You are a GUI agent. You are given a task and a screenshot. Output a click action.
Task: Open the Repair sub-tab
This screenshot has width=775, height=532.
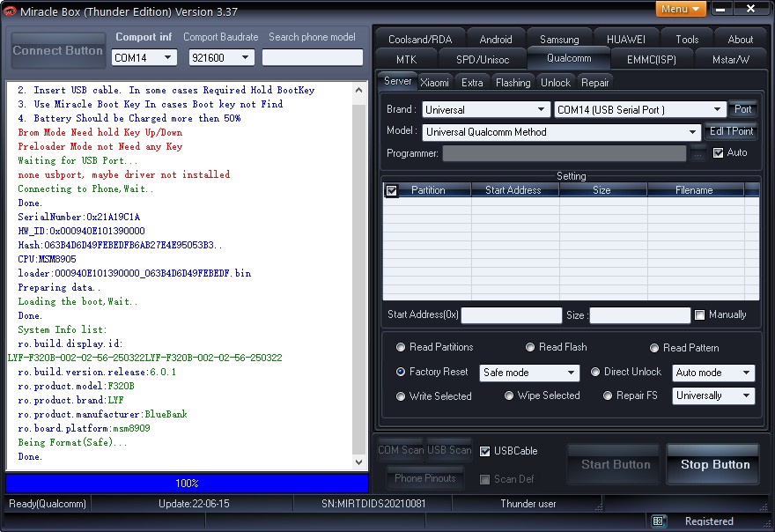[x=594, y=83]
